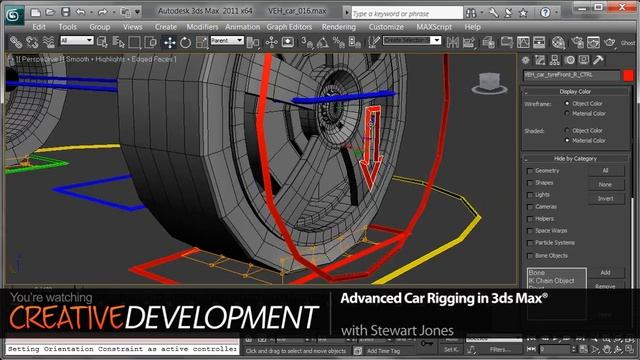Click the object name field
Image resolution: width=640 pixels, height=360 pixels.
(571, 75)
